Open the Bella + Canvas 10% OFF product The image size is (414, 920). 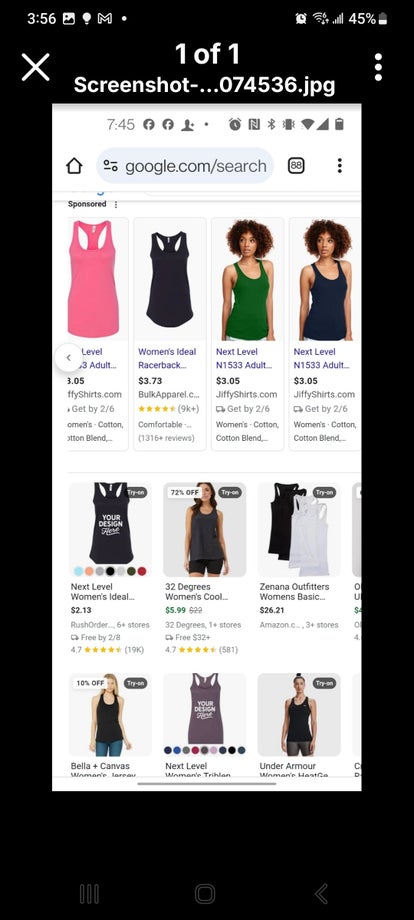(110, 725)
